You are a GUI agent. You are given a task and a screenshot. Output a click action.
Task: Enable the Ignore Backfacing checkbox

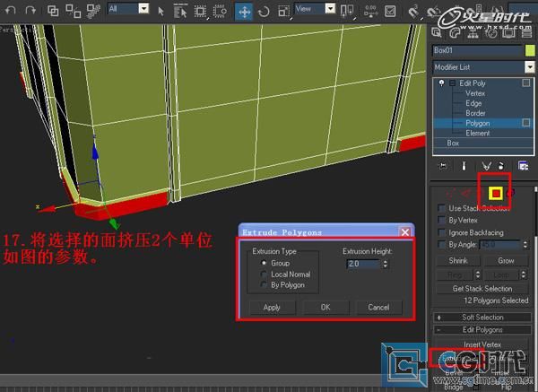441,232
